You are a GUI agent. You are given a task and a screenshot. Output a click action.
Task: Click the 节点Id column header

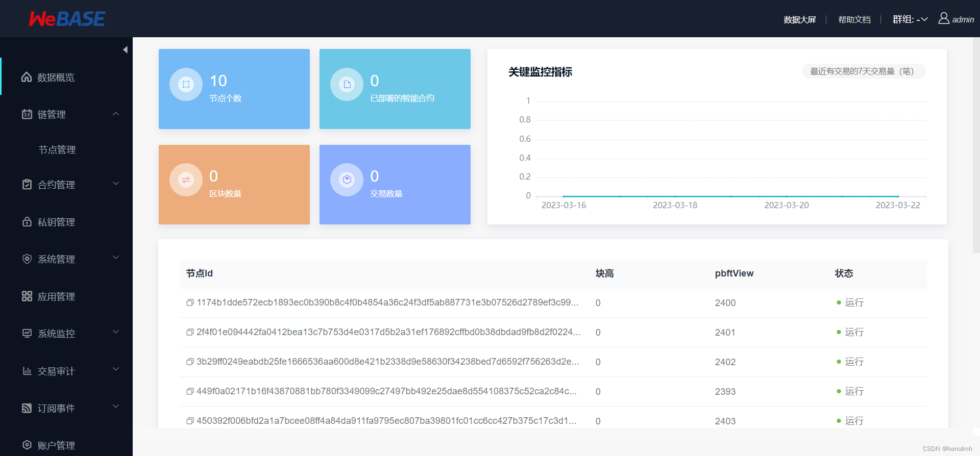(200, 273)
